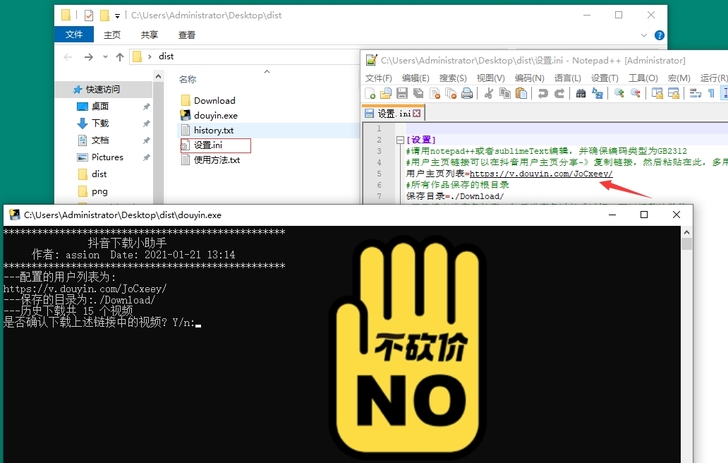728x463 pixels.
Task: Select 快速访问 in navigation pane
Action: tap(103, 89)
